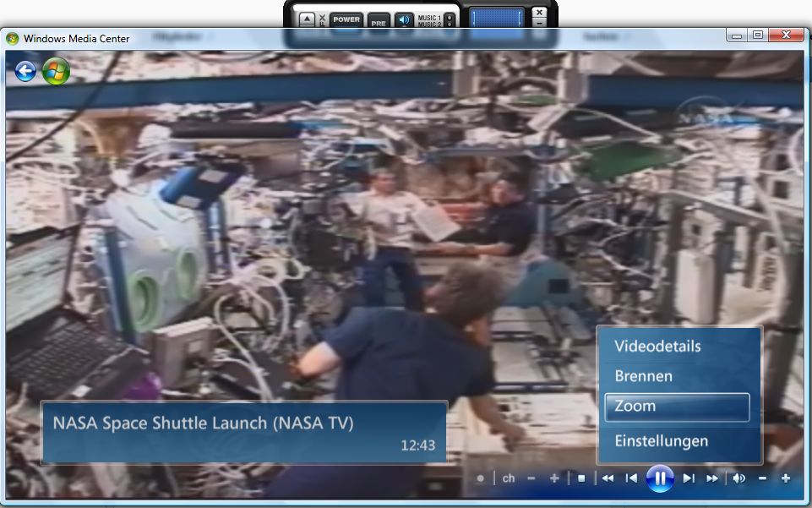Image resolution: width=812 pixels, height=508 pixels.
Task: Click the record button
Action: 481,478
